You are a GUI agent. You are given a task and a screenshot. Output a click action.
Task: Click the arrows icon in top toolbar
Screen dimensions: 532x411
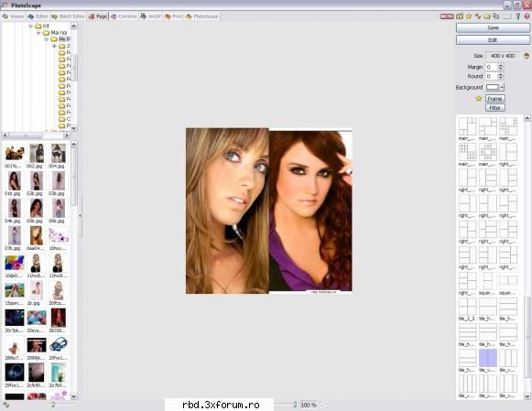[x=478, y=16]
